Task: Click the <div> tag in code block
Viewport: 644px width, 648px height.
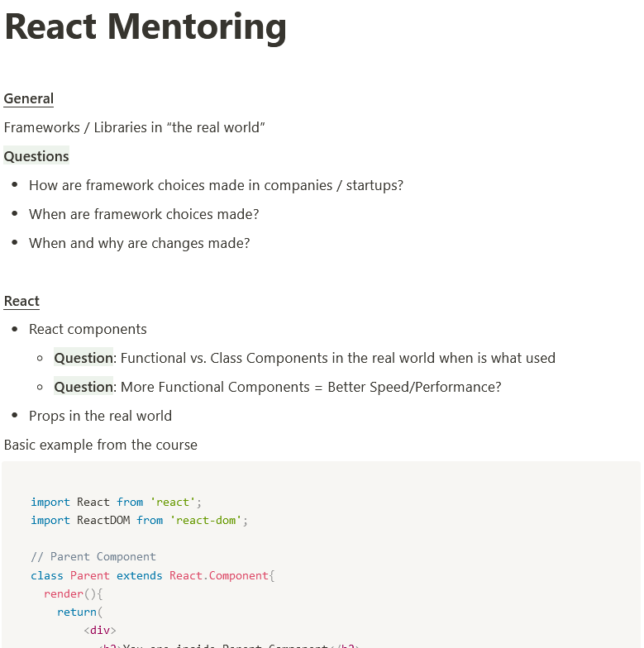Action: tap(100, 630)
